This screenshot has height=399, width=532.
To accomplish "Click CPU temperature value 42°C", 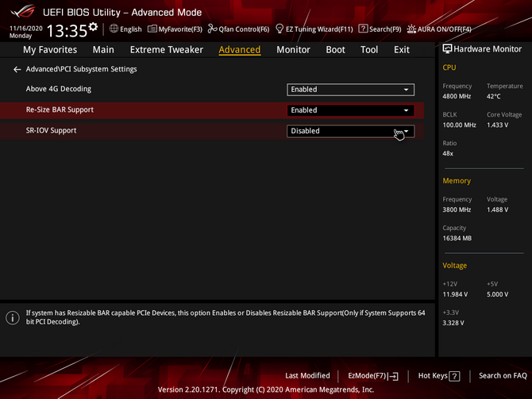I will (494, 96).
